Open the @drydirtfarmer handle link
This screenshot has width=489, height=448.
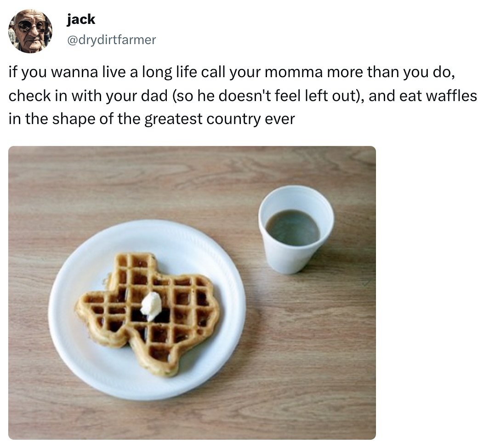[111, 40]
